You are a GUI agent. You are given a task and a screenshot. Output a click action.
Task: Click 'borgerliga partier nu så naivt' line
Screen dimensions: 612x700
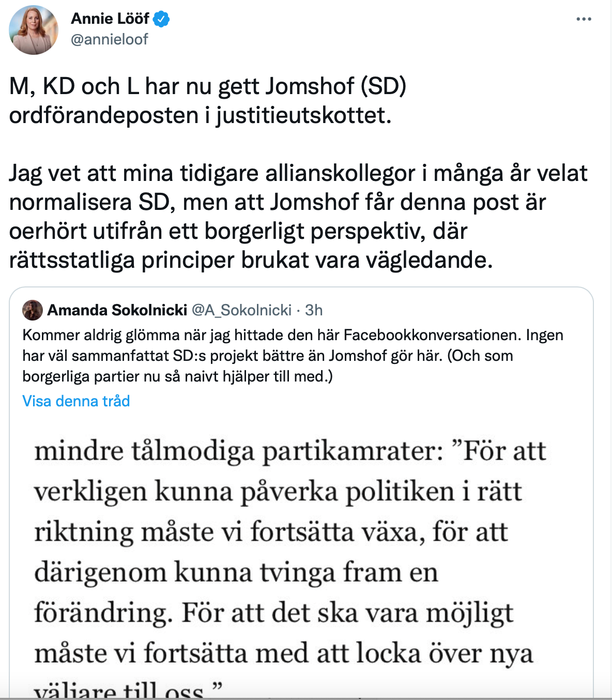(x=177, y=376)
